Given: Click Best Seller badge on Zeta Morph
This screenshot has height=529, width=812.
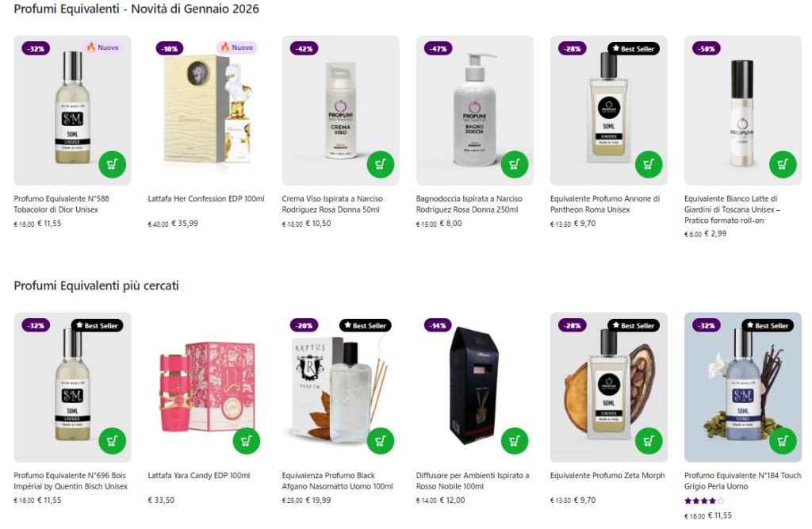Looking at the screenshot, I should click(x=632, y=326).
